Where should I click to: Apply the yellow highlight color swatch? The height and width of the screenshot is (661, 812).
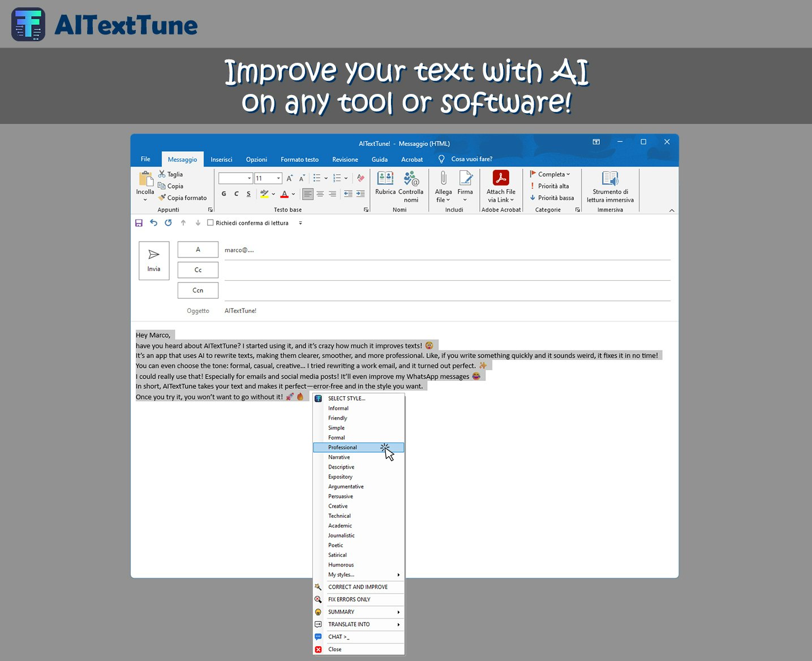(264, 194)
